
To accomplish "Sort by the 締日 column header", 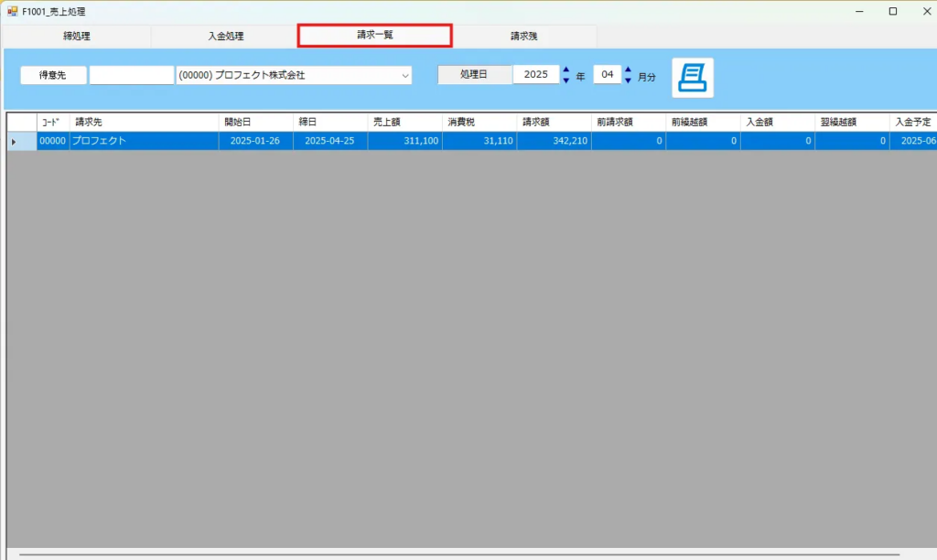I will click(330, 122).
